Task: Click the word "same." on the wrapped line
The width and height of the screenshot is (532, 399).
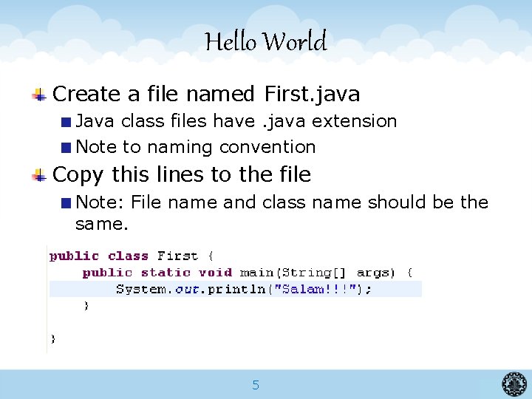Action: click(x=102, y=224)
